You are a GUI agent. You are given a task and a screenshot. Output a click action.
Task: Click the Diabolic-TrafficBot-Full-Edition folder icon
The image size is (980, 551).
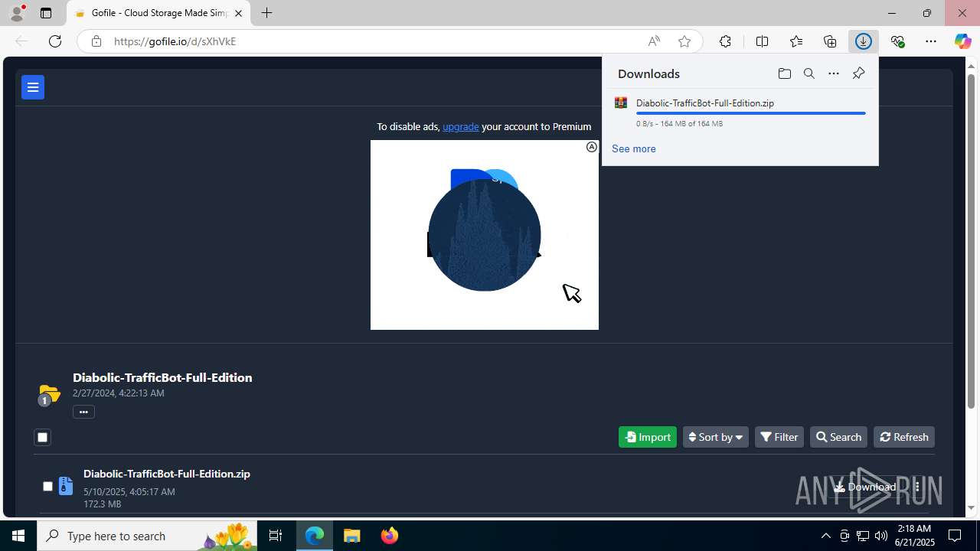point(49,394)
